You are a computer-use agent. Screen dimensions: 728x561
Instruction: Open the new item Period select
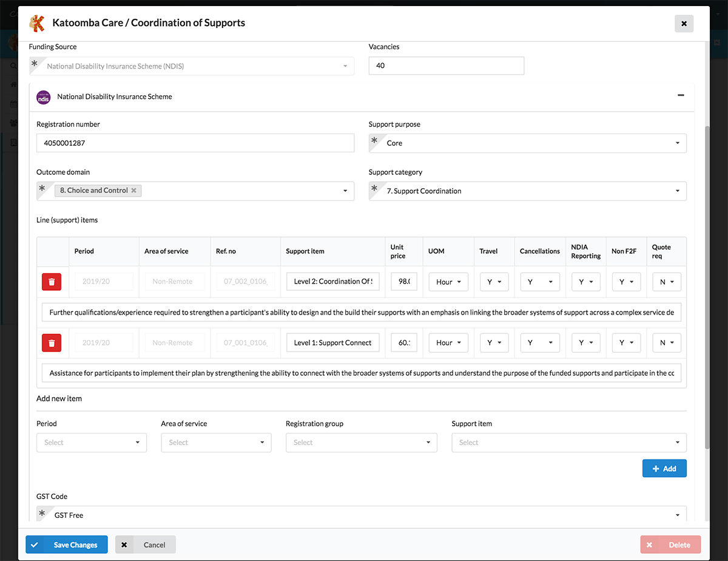click(92, 443)
